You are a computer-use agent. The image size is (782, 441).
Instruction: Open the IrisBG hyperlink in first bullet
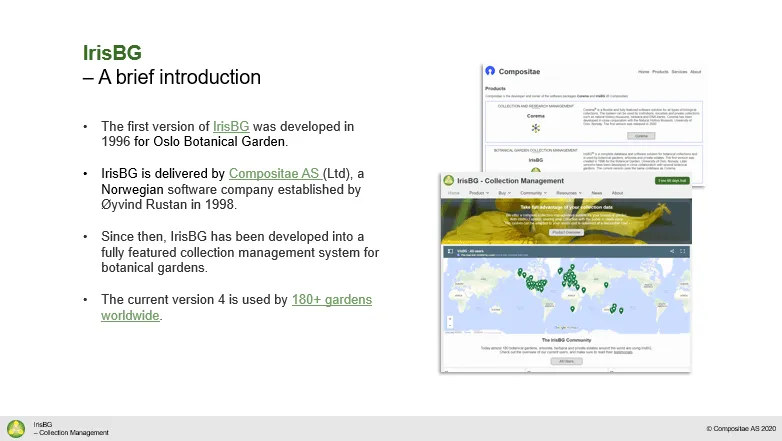[231, 126]
